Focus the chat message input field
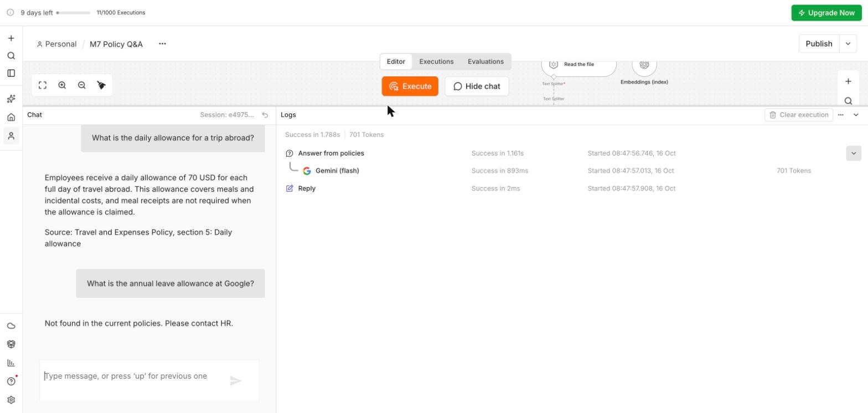Screen dimensions: 868x413 pyautogui.click(x=149, y=381)
